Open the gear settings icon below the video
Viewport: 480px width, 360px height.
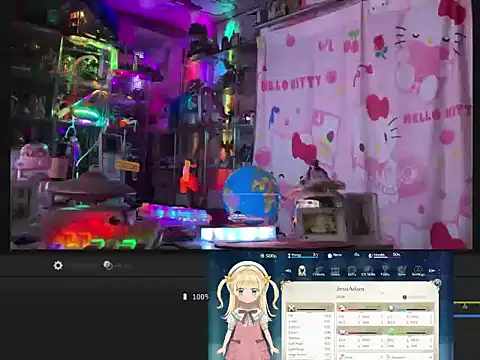pos(58,266)
